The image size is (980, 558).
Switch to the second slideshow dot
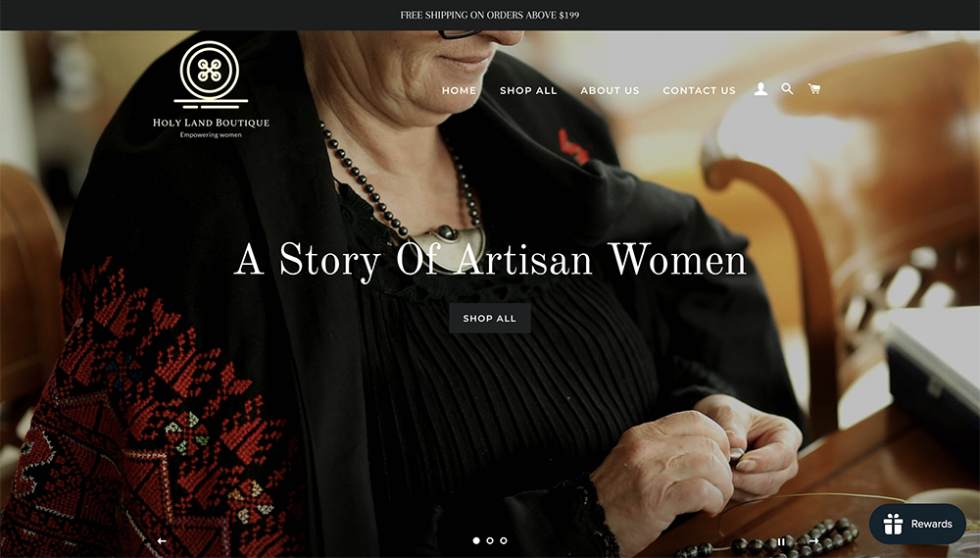[490, 540]
